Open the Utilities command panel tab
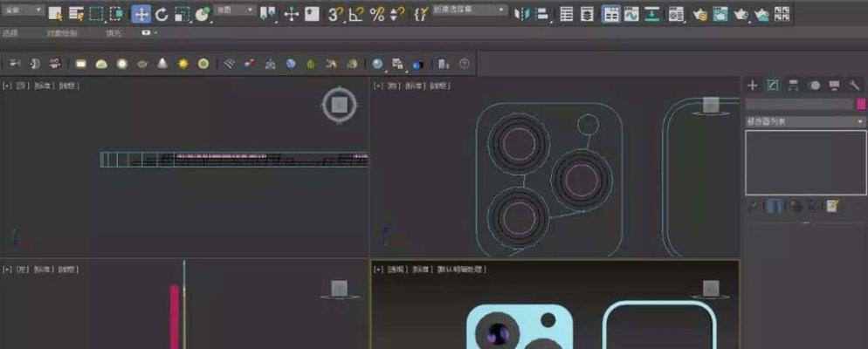Screen dimensions: 868x349 855,86
